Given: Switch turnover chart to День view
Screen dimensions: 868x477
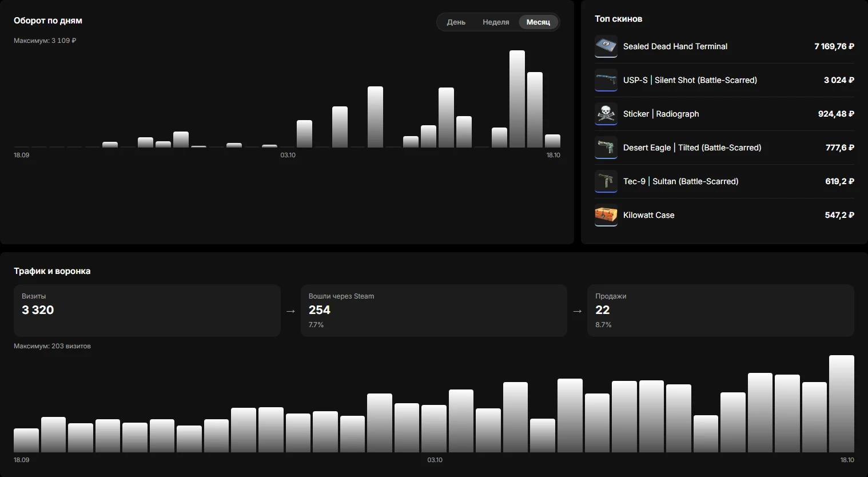Looking at the screenshot, I should tap(456, 22).
